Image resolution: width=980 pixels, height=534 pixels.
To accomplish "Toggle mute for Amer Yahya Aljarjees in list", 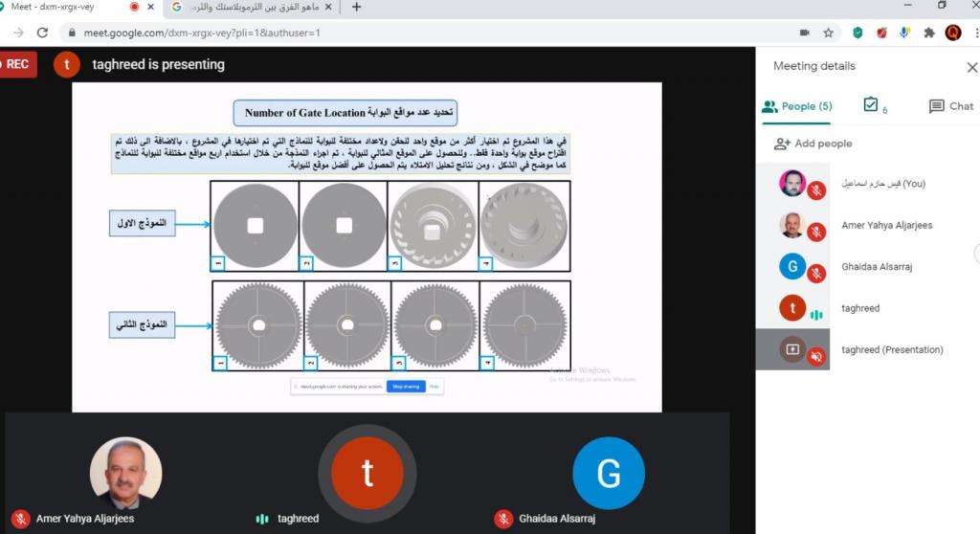I will 816,231.
